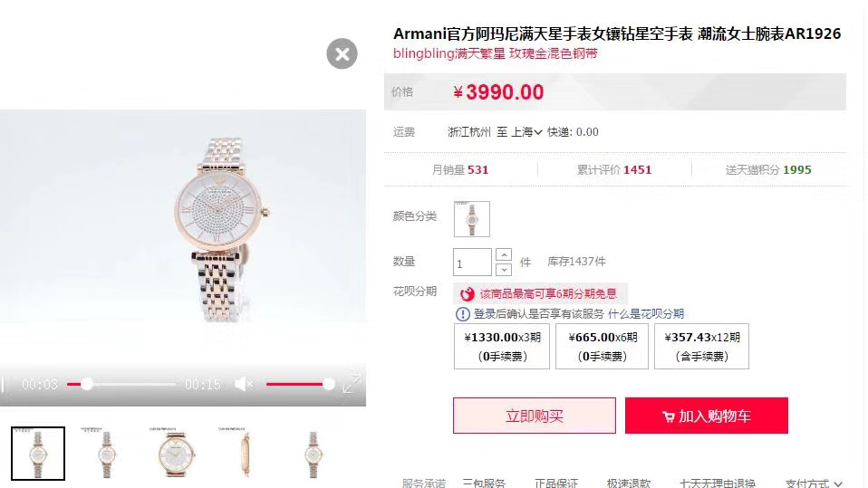Decrease quantity with the down arrow
This screenshot has width=868, height=488.
[503, 270]
